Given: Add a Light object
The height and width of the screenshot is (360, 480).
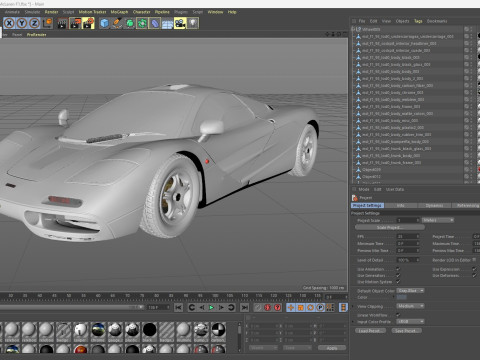Looking at the screenshot, I should coord(193,23).
